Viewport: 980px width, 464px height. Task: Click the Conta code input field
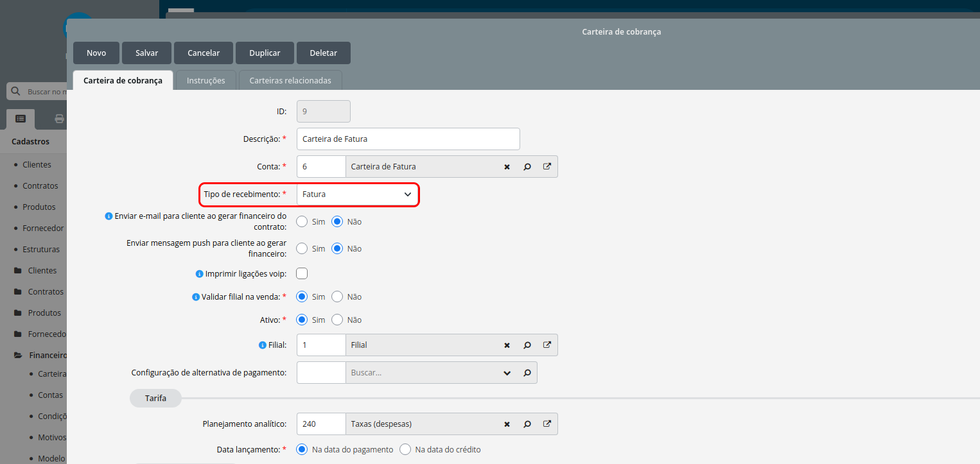(321, 167)
